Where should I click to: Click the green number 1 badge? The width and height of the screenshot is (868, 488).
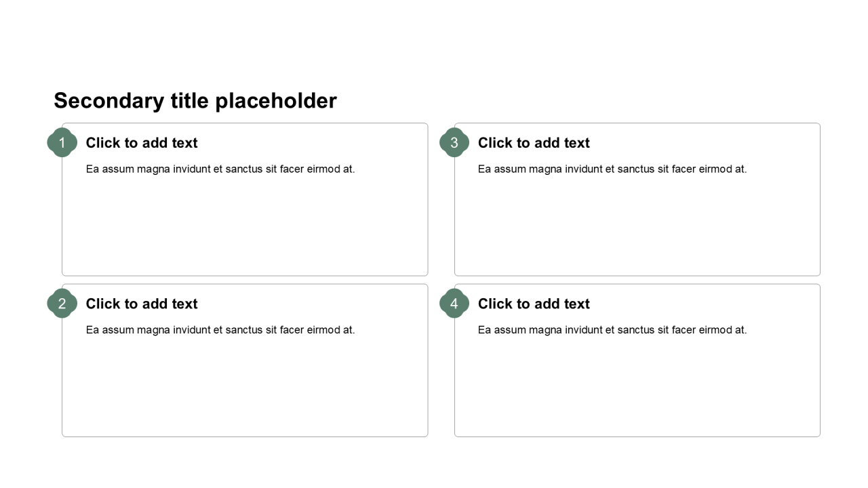62,142
